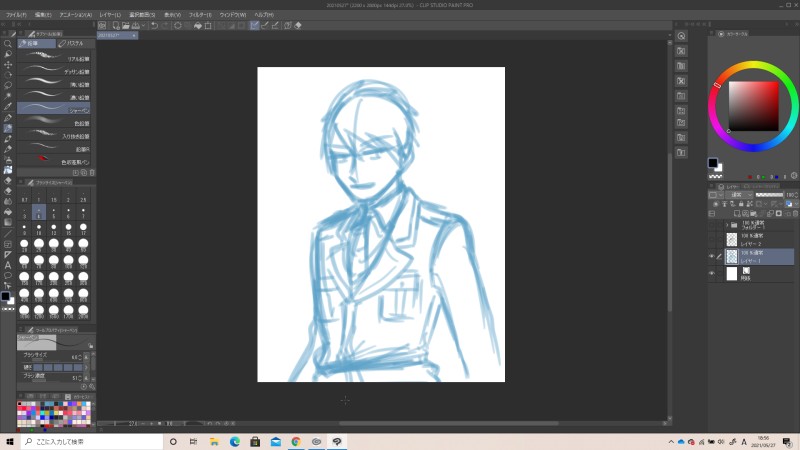Adjust the brush size stepper
The height and width of the screenshot is (450, 800).
[80, 357]
